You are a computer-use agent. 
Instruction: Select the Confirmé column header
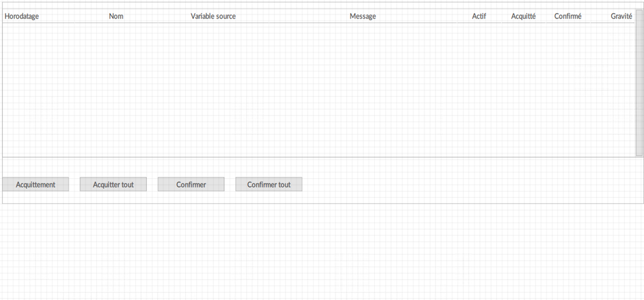(568, 16)
